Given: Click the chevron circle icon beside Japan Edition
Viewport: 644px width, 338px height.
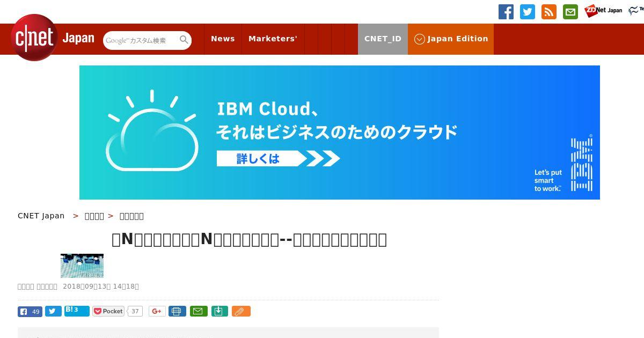Looking at the screenshot, I should 420,39.
